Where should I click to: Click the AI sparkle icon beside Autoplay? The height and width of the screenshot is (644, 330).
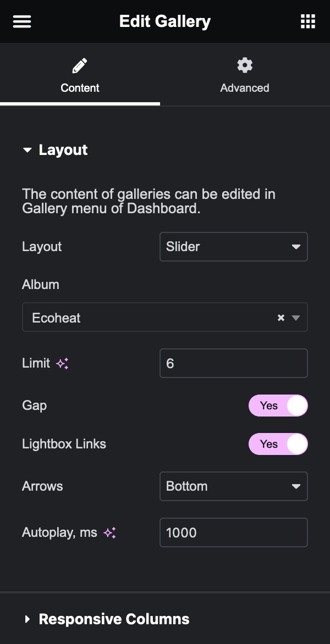110,533
